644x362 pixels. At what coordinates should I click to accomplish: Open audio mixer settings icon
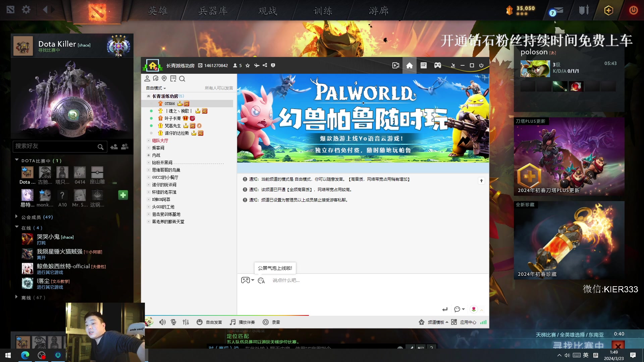click(186, 322)
